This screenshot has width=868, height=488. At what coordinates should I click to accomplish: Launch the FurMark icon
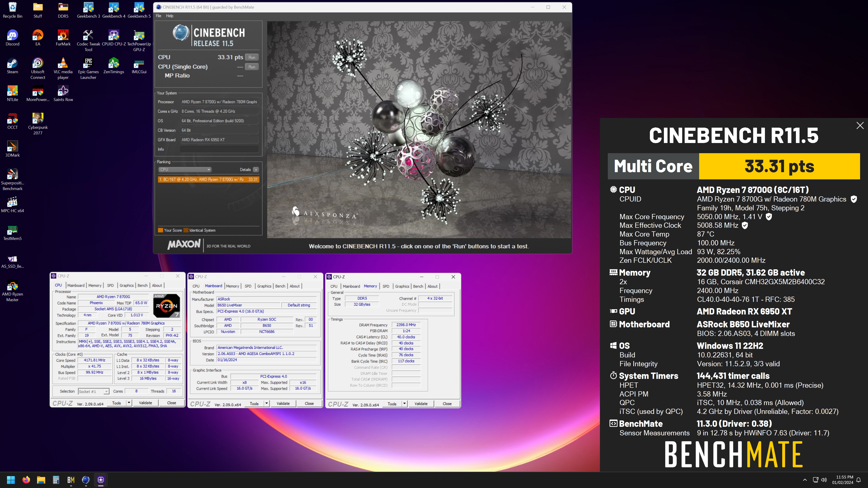coord(63,38)
